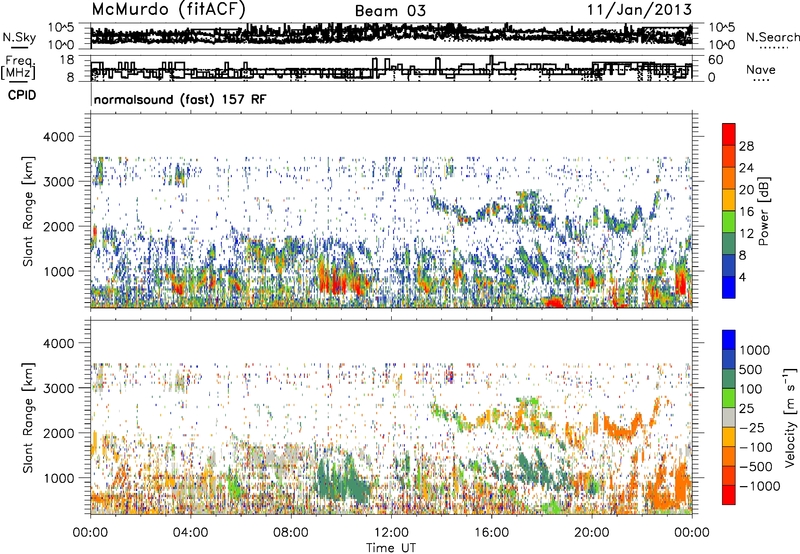The image size is (800, 554).
Task: Click the red bottom of Velocity color bar
Action: pyautogui.click(x=729, y=495)
